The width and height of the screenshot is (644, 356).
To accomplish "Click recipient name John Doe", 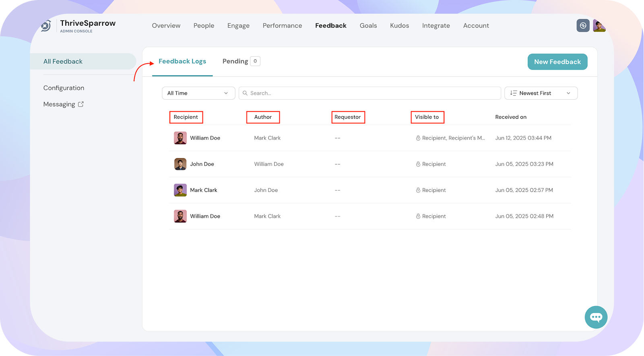I will 202,164.
